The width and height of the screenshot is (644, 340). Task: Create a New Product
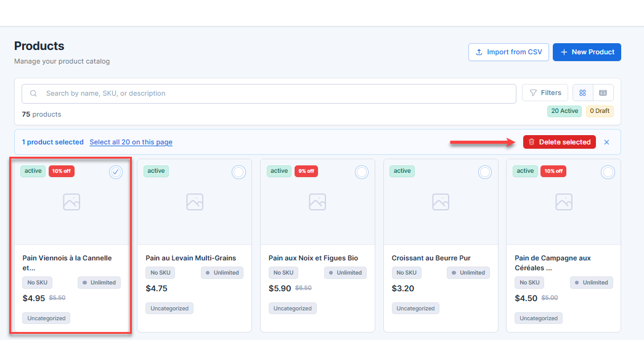(x=587, y=52)
